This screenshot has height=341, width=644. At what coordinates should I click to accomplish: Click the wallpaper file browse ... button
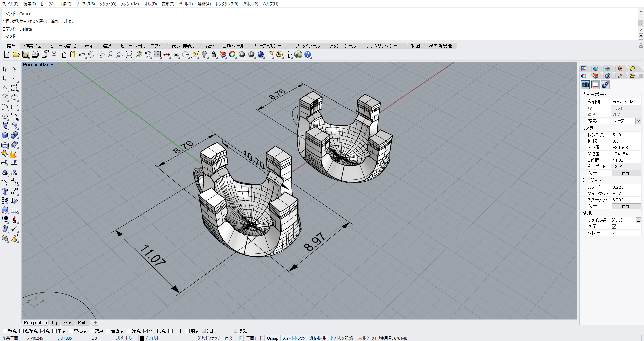point(638,220)
